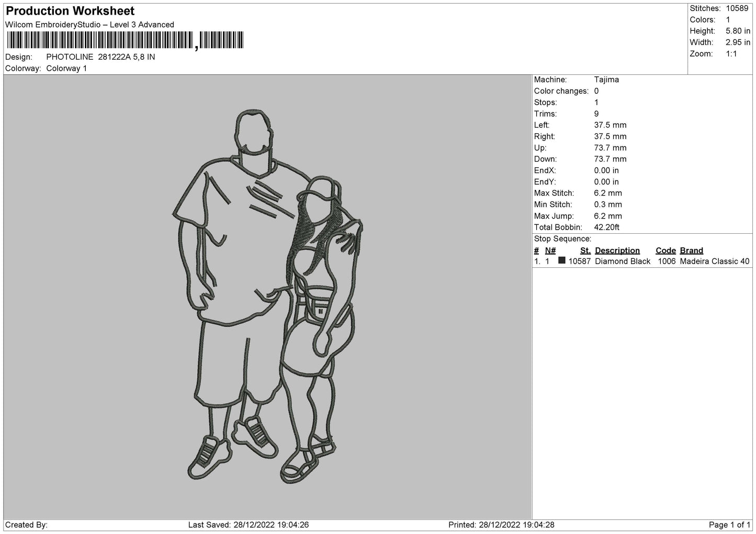Viewport: 756px width, 534px height.
Task: Click the Production Worksheet title
Action: pos(70,11)
